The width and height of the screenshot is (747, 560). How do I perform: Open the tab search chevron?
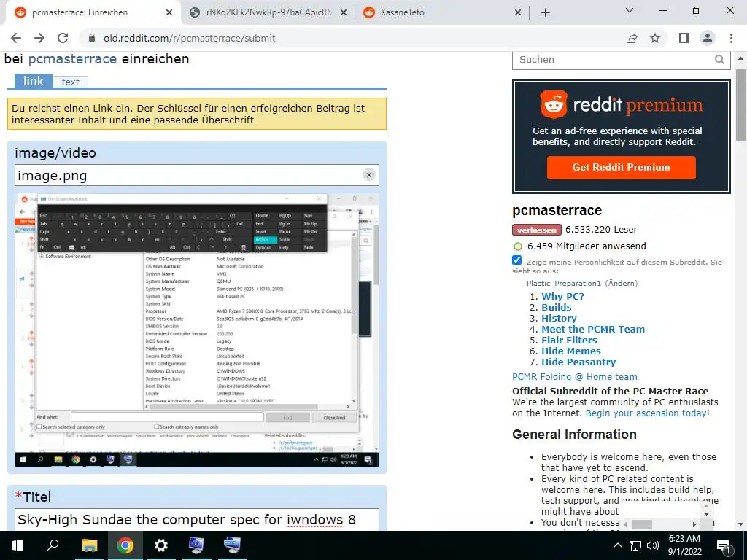click(630, 10)
